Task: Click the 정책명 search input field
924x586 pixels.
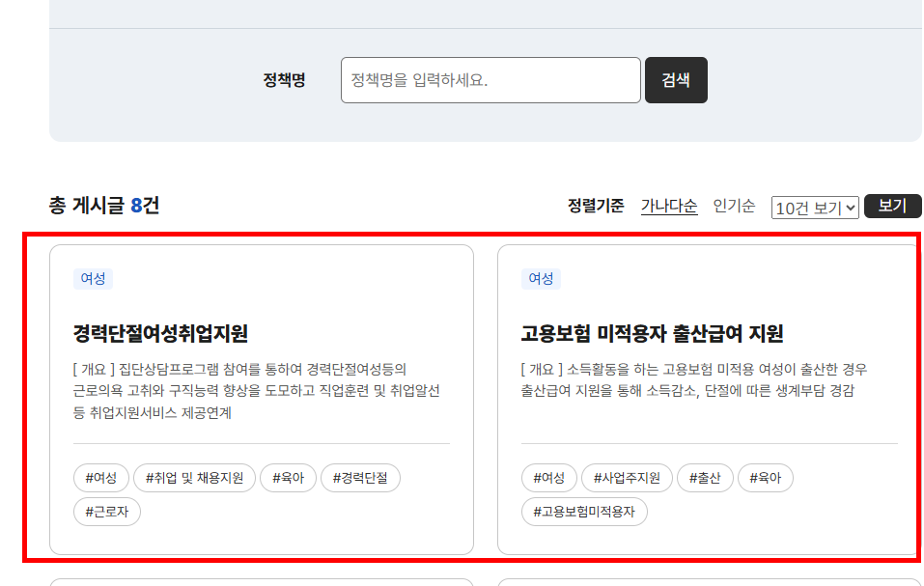Action: click(490, 80)
